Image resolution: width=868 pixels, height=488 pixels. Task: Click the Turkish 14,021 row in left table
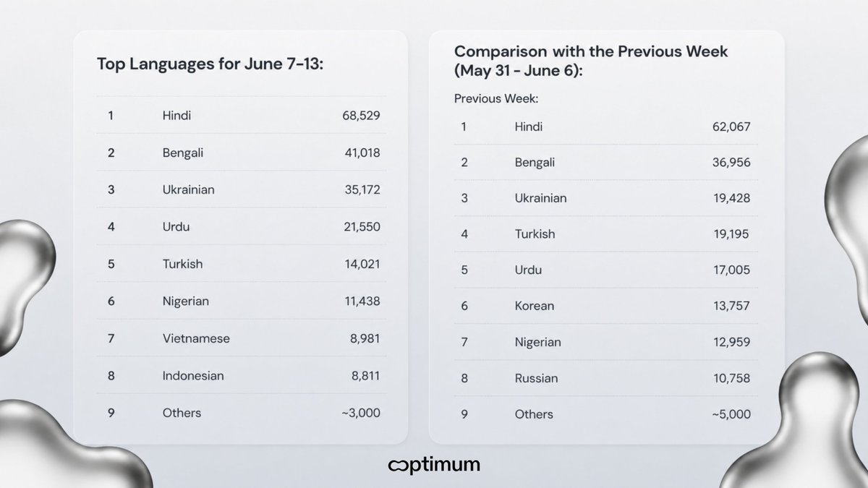[x=241, y=264]
